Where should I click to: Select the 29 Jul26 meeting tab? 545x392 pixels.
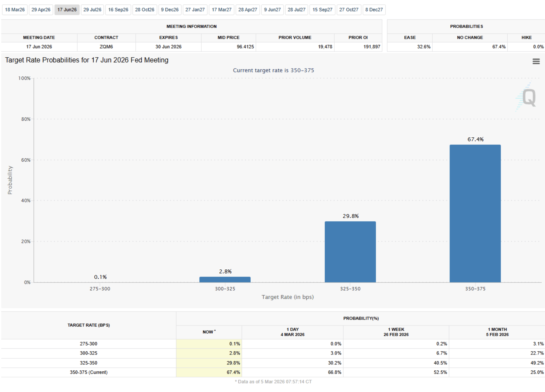(92, 10)
